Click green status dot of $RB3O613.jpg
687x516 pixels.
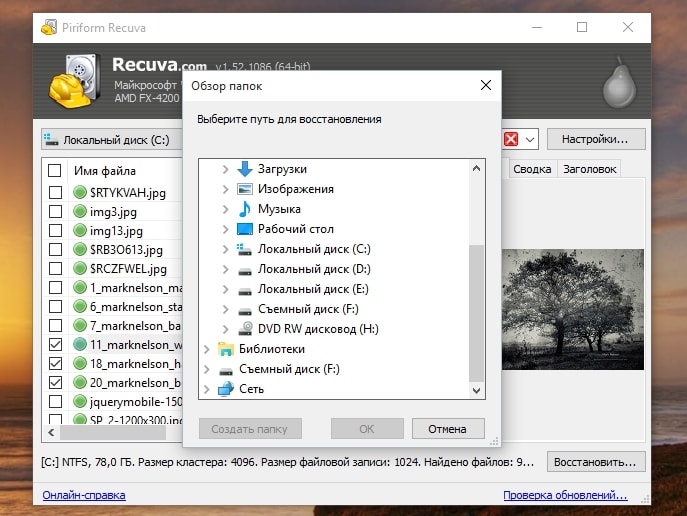pos(80,249)
